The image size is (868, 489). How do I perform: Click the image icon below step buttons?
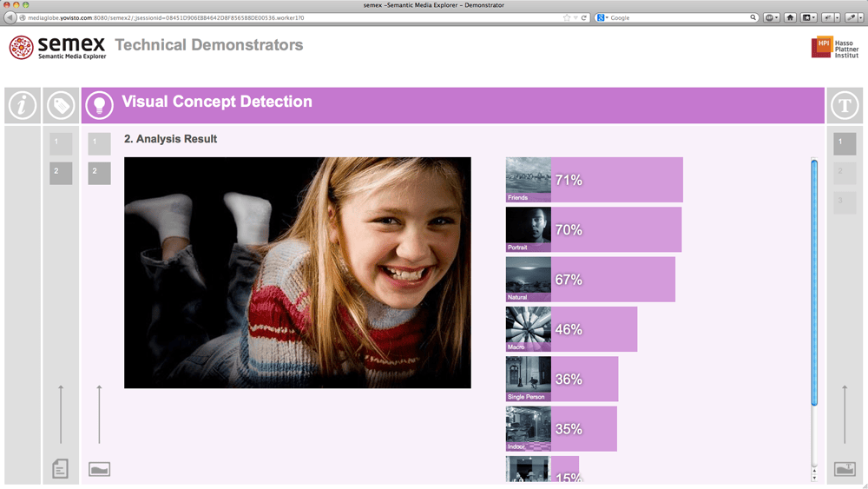pos(100,470)
